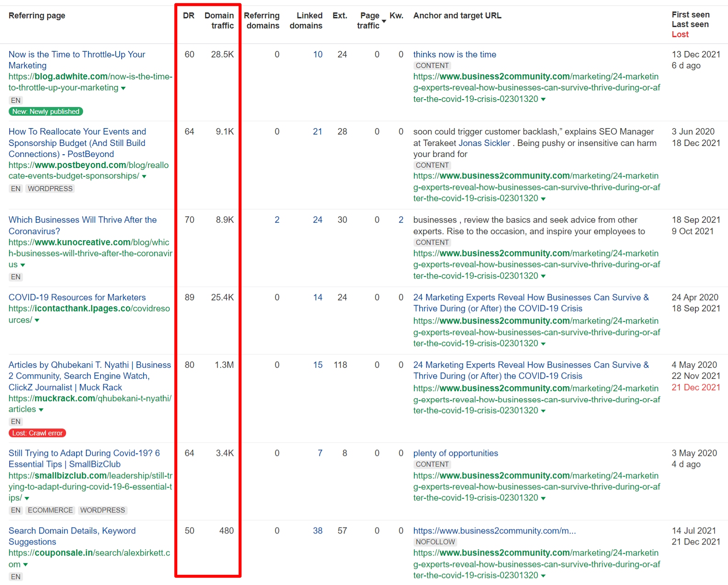This screenshot has height=585, width=728.
Task: Visit the couponsale.in referring URL
Action: pyautogui.click(x=90, y=558)
